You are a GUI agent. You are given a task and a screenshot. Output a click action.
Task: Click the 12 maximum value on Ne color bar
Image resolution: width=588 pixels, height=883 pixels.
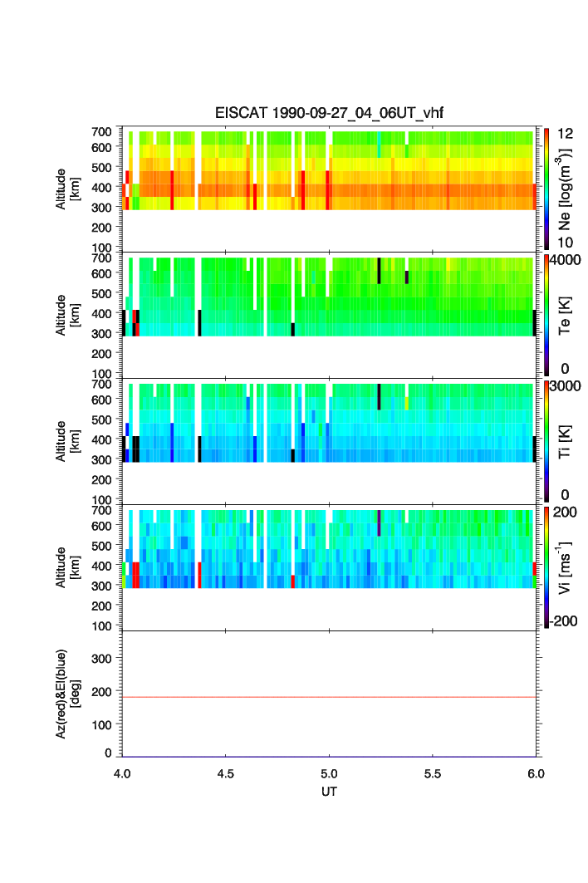coord(565,134)
